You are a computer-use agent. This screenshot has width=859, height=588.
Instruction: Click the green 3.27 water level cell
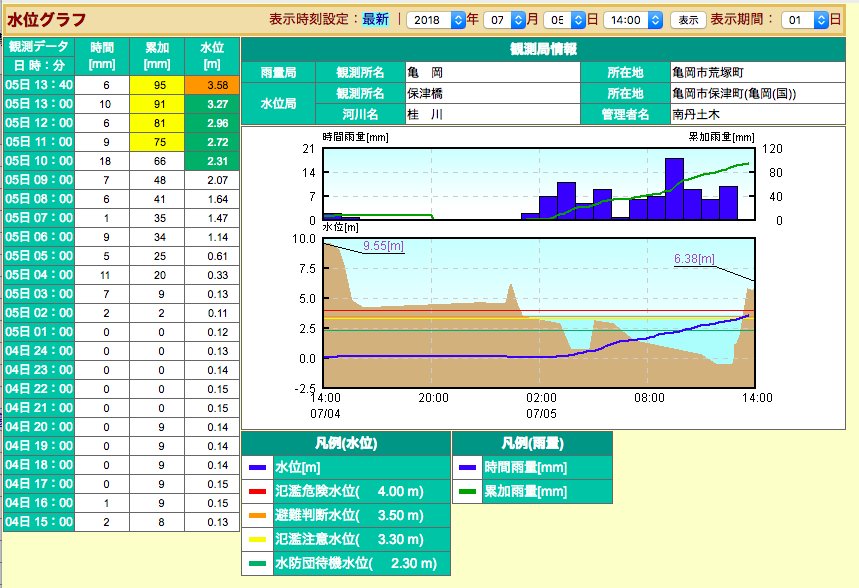212,104
